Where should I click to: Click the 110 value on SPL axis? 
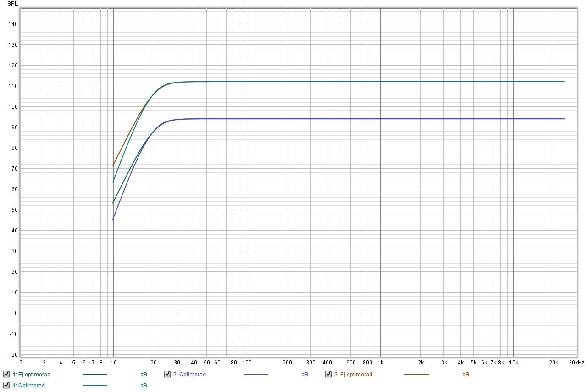[x=13, y=86]
